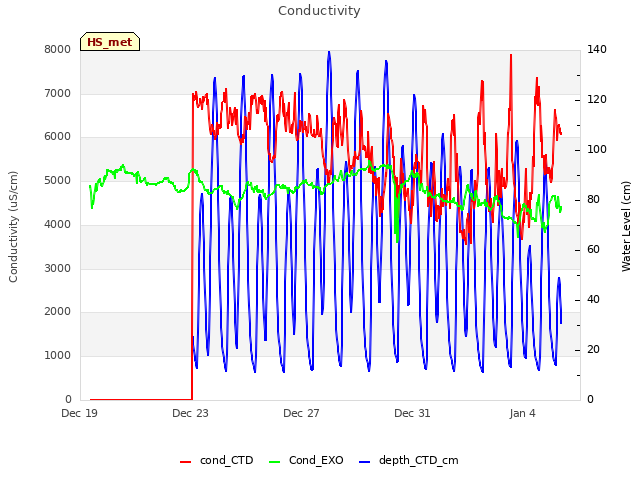Click the Dec 19 x-axis label
Viewport: 640px width, 480px height.
click(x=79, y=413)
